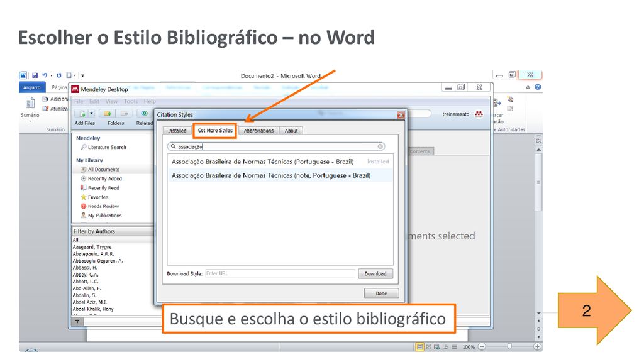The image size is (644, 362).
Task: Zoom out using the minus icon in Word status bar
Action: (x=482, y=347)
